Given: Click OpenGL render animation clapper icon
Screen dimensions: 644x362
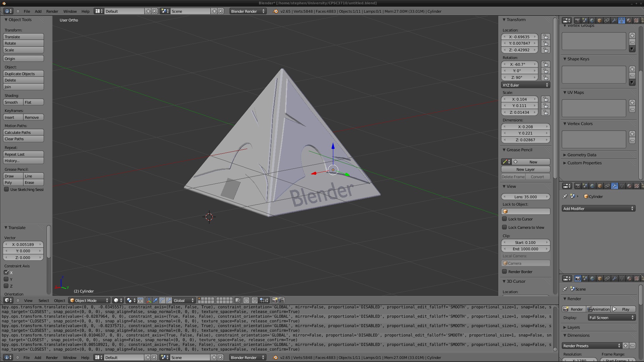Looking at the screenshot, I should [281, 300].
